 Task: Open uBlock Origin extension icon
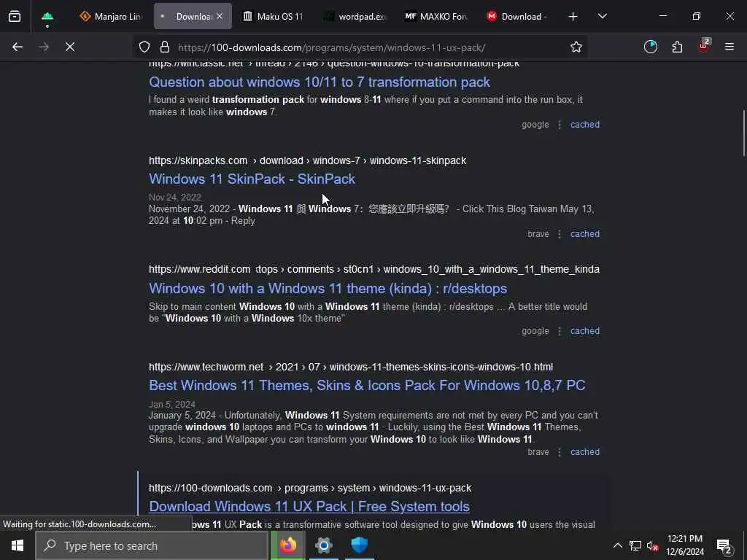pos(704,46)
